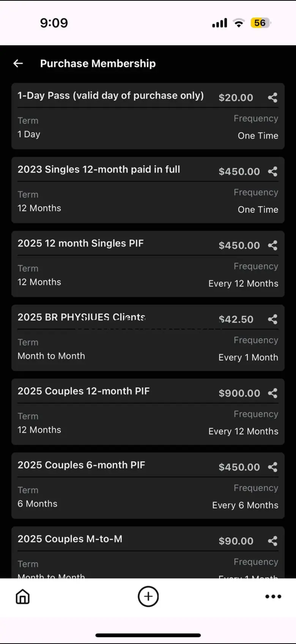Go to the Home tab icon
This screenshot has width=296, height=644.
click(x=23, y=597)
